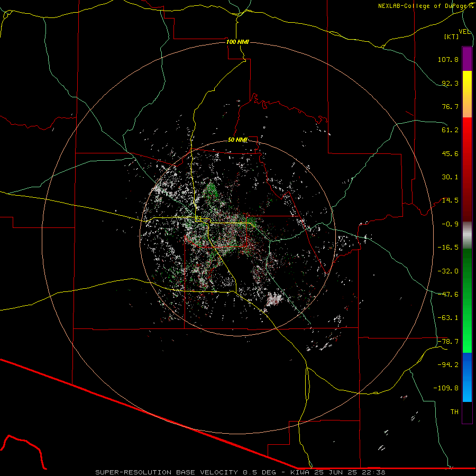Pick the purple segment of velocity color bar
476x476 pixels.
click(x=467, y=59)
